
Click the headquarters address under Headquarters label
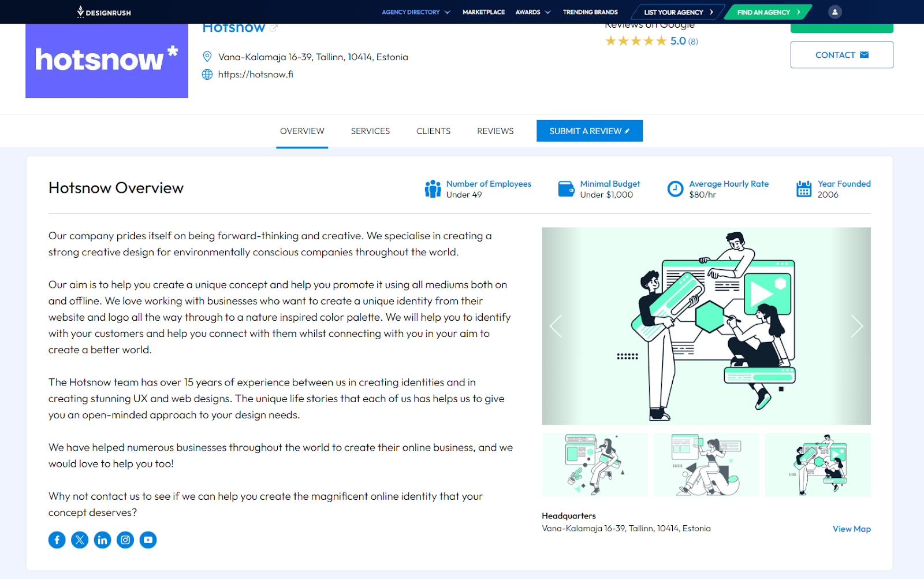tap(626, 529)
